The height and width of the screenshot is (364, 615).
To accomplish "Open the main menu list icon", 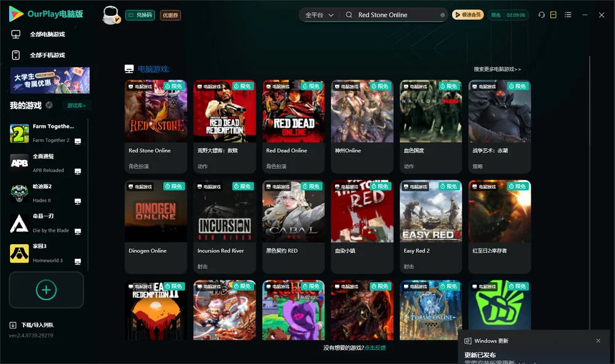I will [x=568, y=15].
